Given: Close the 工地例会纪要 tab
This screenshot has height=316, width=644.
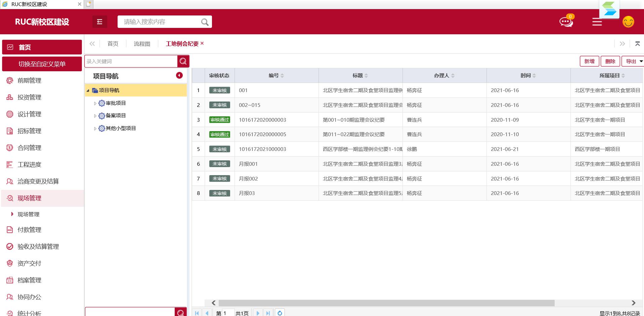Looking at the screenshot, I should [202, 43].
